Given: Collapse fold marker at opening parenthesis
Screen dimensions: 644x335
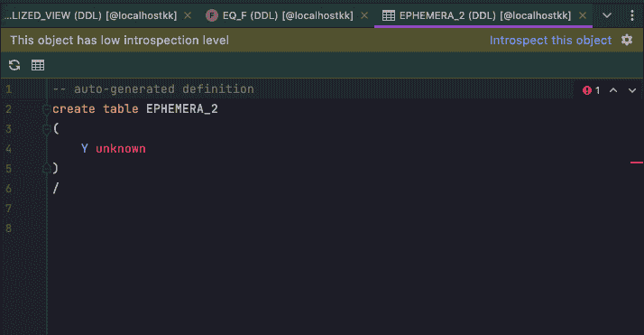Looking at the screenshot, I should [x=47, y=129].
